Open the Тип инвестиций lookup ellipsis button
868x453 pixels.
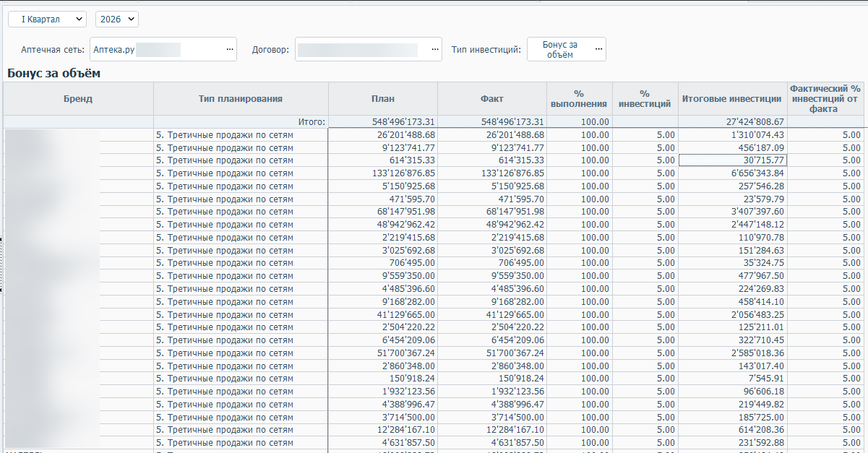pyautogui.click(x=598, y=50)
